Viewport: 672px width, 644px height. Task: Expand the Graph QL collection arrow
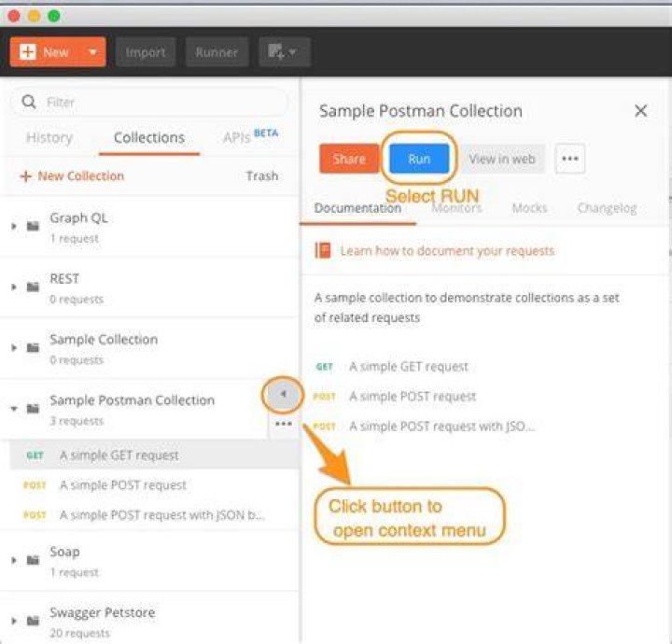point(14,226)
